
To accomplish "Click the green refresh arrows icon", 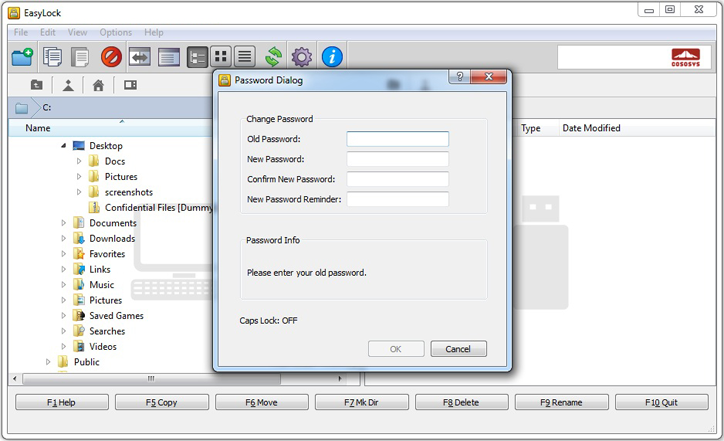I will pos(273,57).
